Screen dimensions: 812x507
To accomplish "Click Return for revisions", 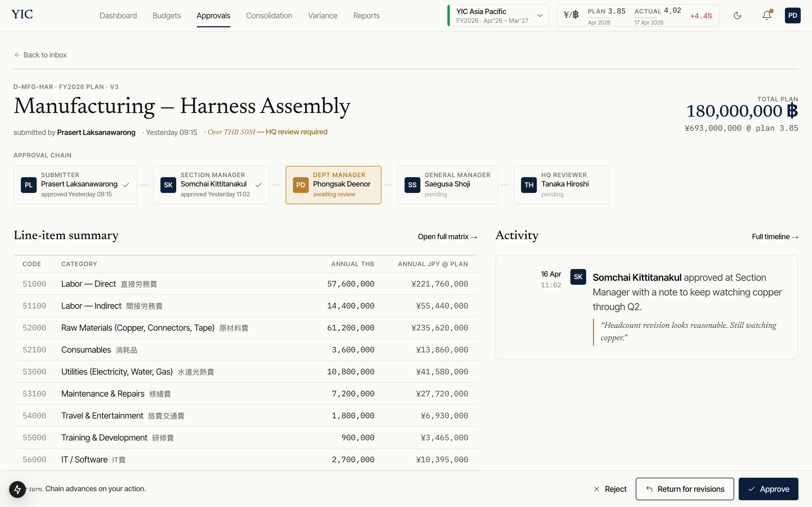I will [685, 489].
